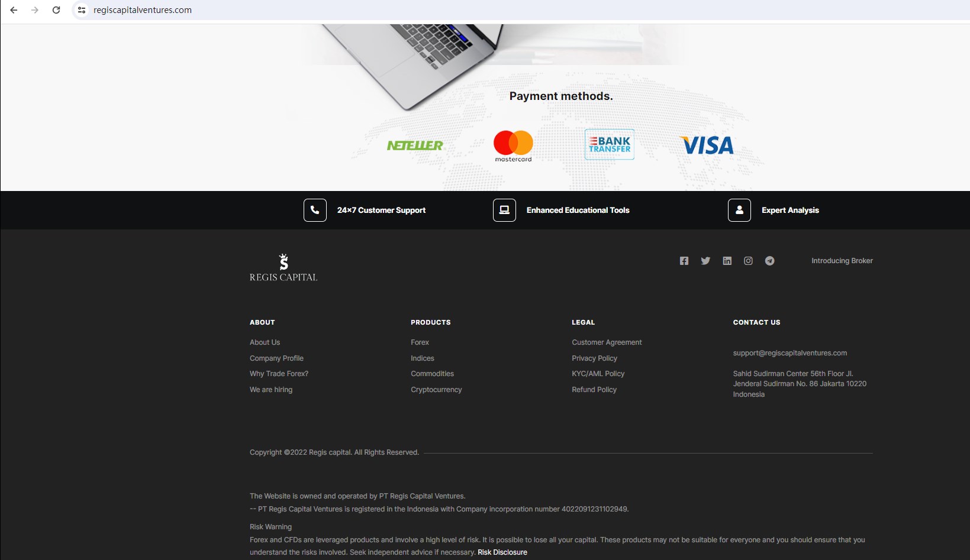This screenshot has width=970, height=560.
Task: Open the KYC/AML Policy link
Action: (x=598, y=374)
